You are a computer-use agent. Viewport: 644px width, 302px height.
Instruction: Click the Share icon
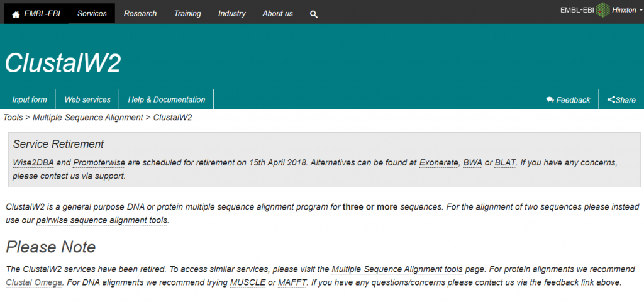click(611, 99)
